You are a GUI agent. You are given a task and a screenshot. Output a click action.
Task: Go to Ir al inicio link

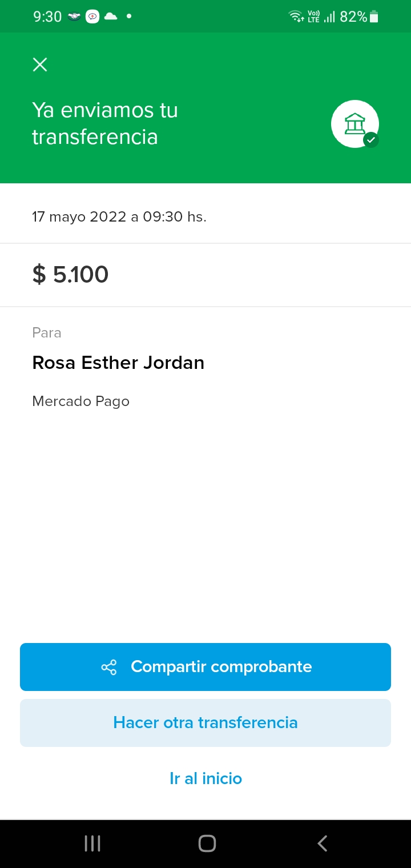click(205, 778)
